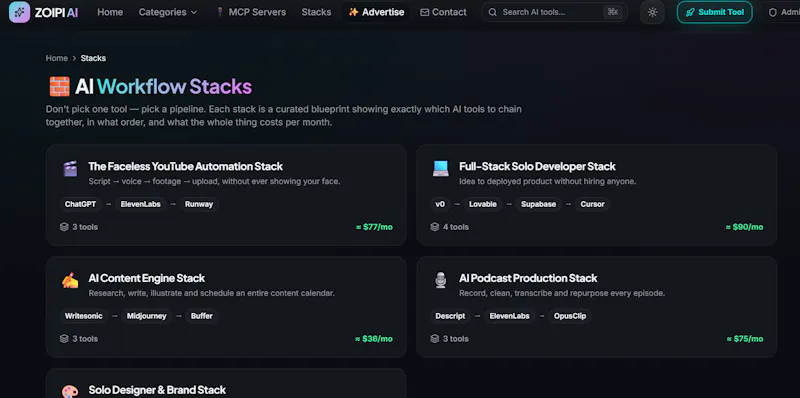Click the clapperboard icon for YouTube stack

coord(70,169)
